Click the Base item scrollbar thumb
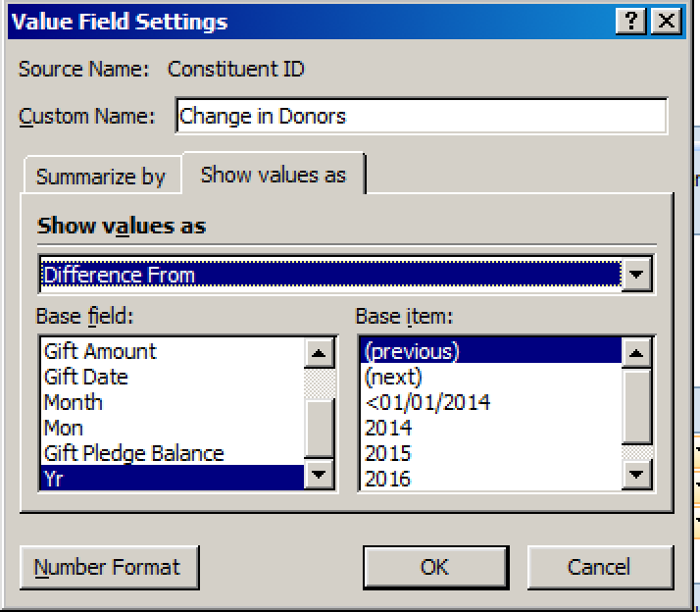 [636, 406]
